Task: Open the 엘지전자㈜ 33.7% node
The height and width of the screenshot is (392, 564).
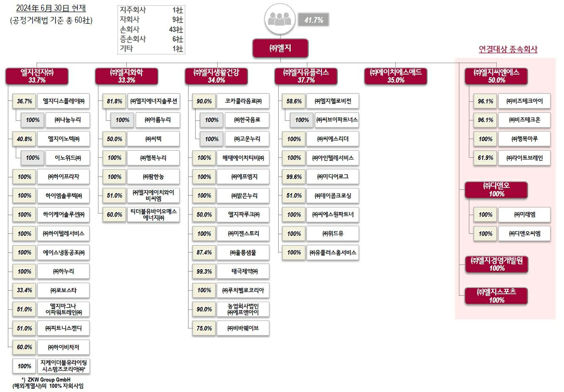Action: (37, 76)
